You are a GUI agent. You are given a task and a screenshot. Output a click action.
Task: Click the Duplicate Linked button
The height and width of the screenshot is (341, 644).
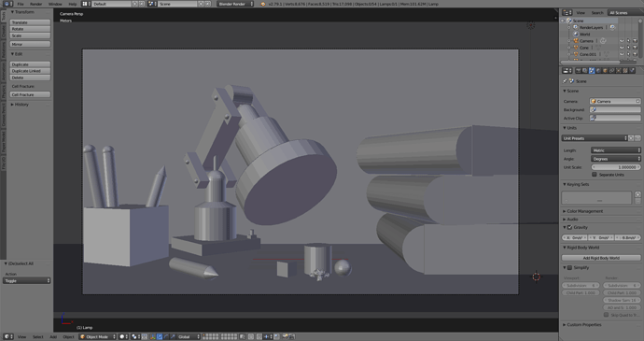point(30,71)
